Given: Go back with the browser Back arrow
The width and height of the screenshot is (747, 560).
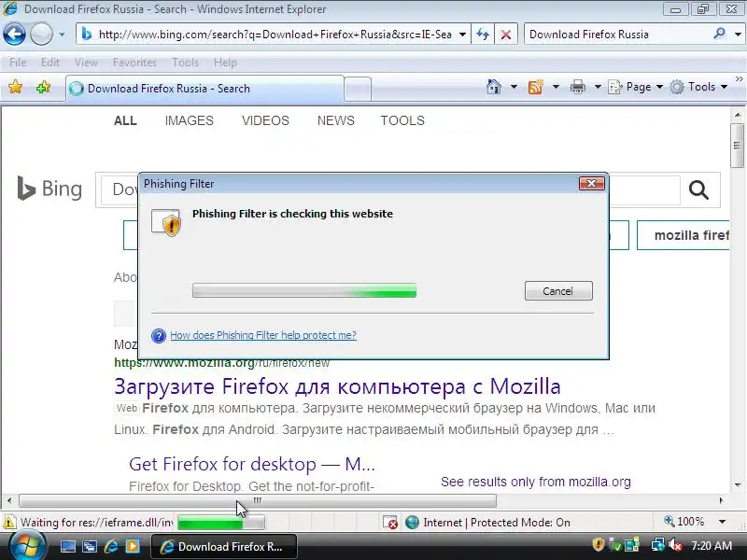Looking at the screenshot, I should [14, 35].
